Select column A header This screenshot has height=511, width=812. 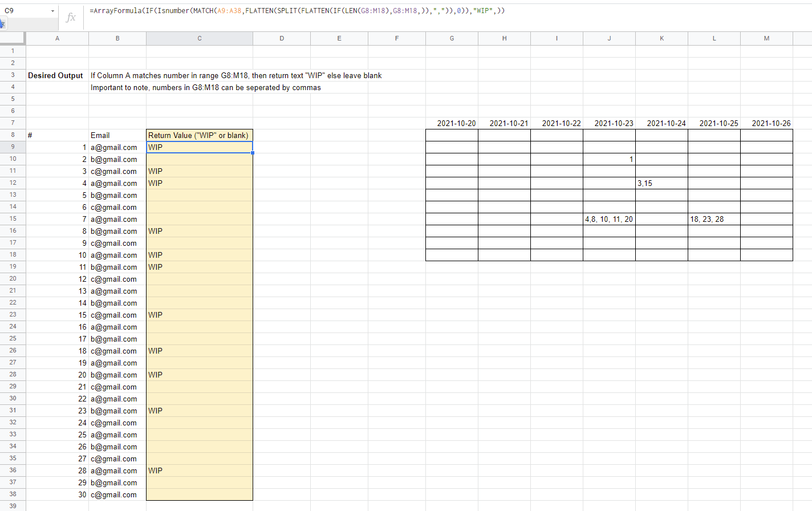pos(57,38)
